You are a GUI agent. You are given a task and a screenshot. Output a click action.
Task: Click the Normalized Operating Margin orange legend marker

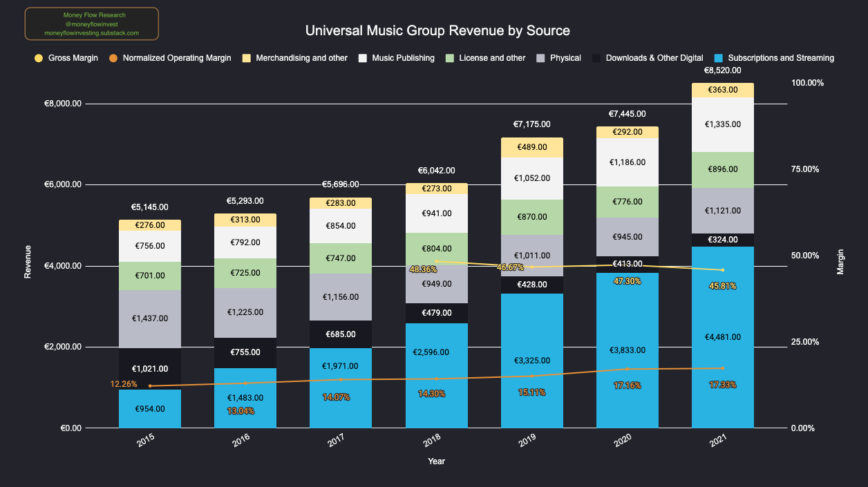[113, 58]
